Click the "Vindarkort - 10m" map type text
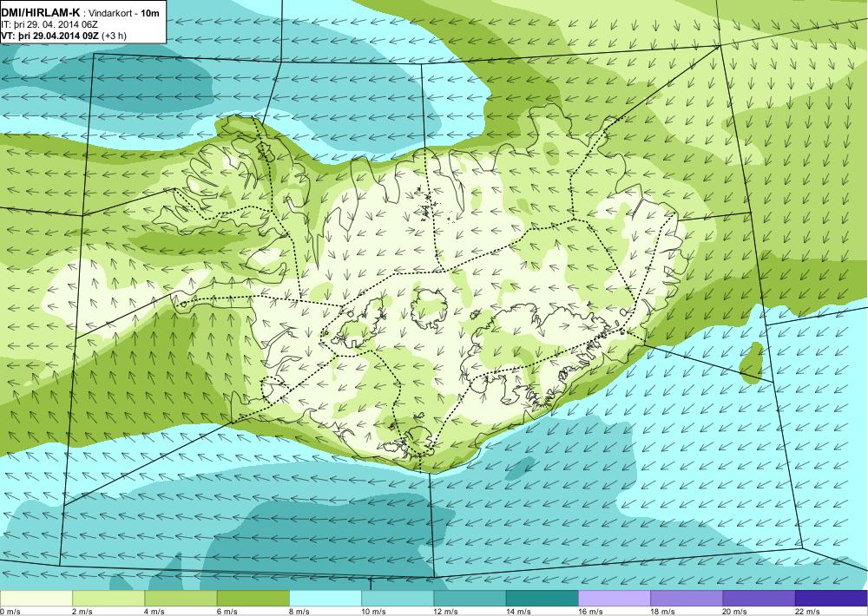Image resolution: width=868 pixels, height=616 pixels. pyautogui.click(x=123, y=14)
